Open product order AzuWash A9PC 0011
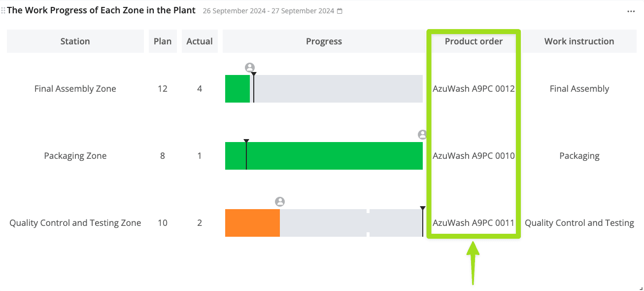Screen dimensions: 644x291 (474, 223)
